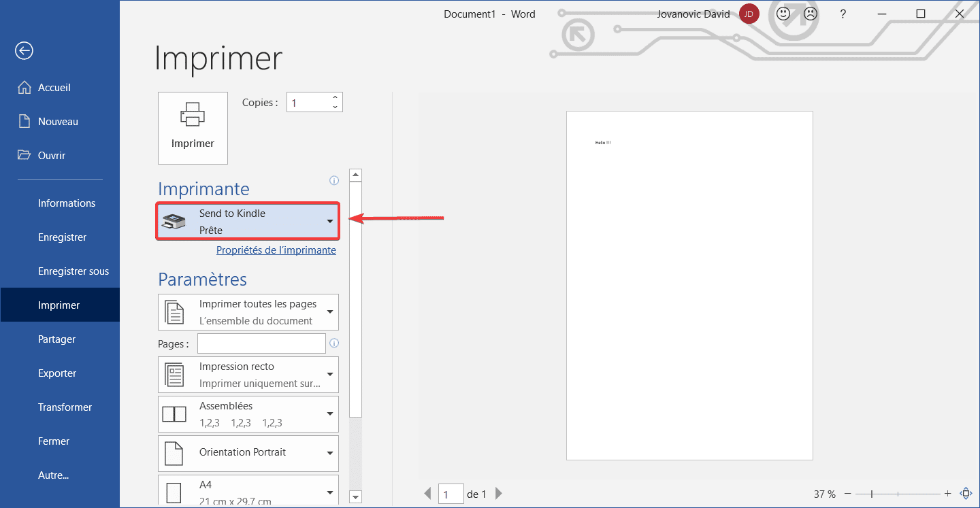
Task: Open the Assemblées collation dropdown
Action: coord(248,414)
